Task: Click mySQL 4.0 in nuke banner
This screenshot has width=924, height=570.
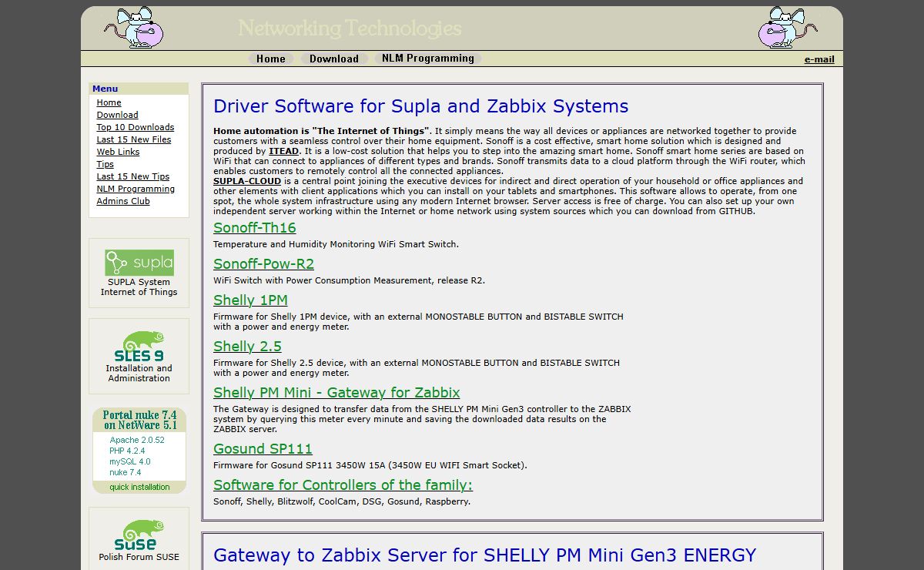Action: pos(130,462)
